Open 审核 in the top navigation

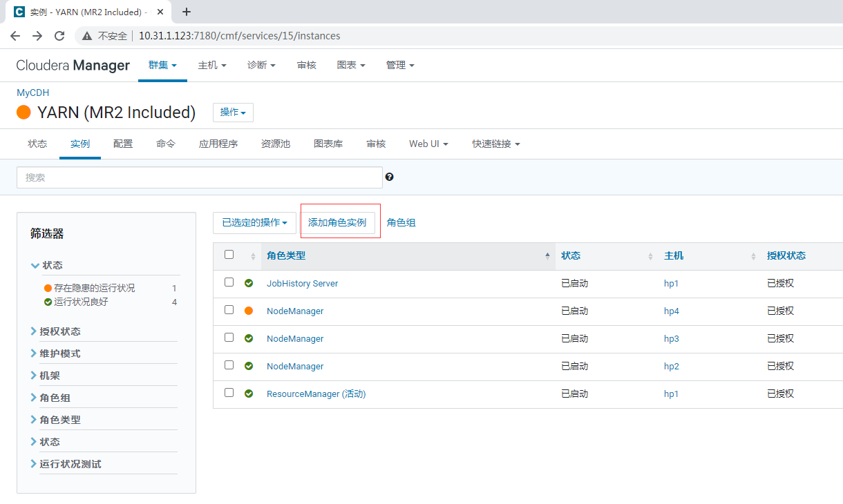(307, 65)
